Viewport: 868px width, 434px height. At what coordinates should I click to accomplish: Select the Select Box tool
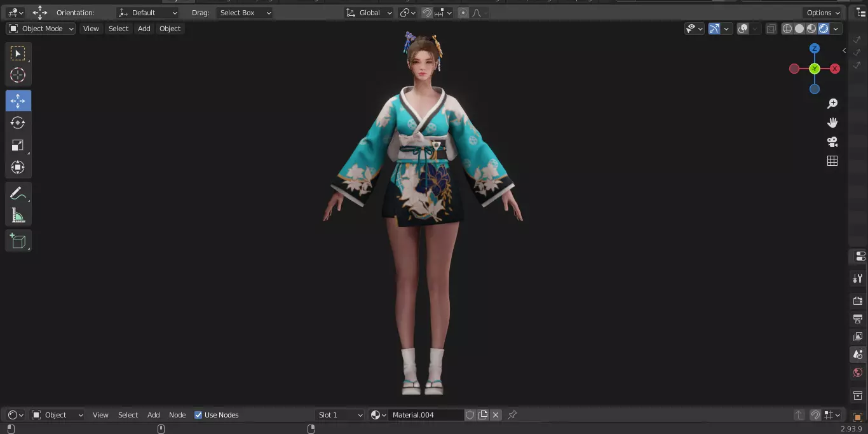click(x=18, y=53)
